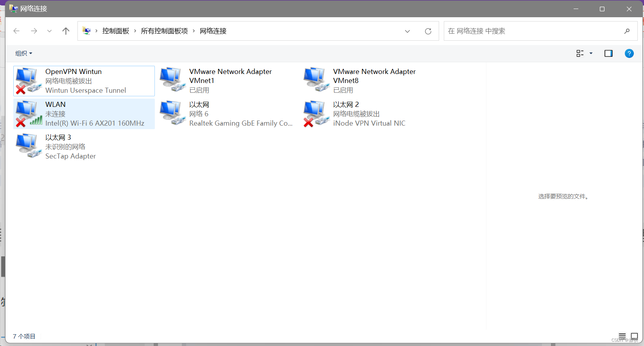644x346 pixels.
Task: Click the 以太网 2 name label
Action: 346,105
